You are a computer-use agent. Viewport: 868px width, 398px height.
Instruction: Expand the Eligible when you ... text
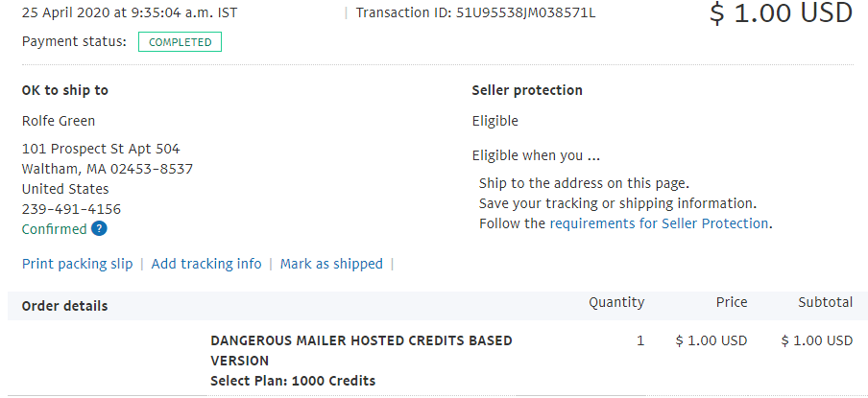coord(536,156)
